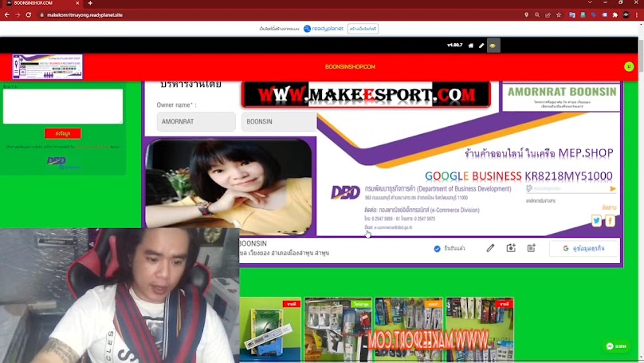Screen dimensions: 644x363
Task: Open the Twitter icon on the banner
Action: point(596,221)
